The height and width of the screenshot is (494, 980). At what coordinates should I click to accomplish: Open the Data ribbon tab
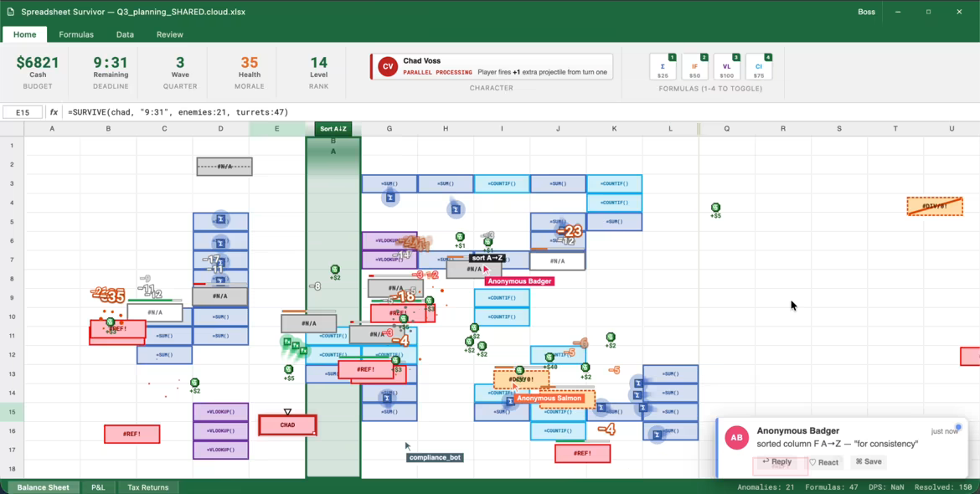125,34
